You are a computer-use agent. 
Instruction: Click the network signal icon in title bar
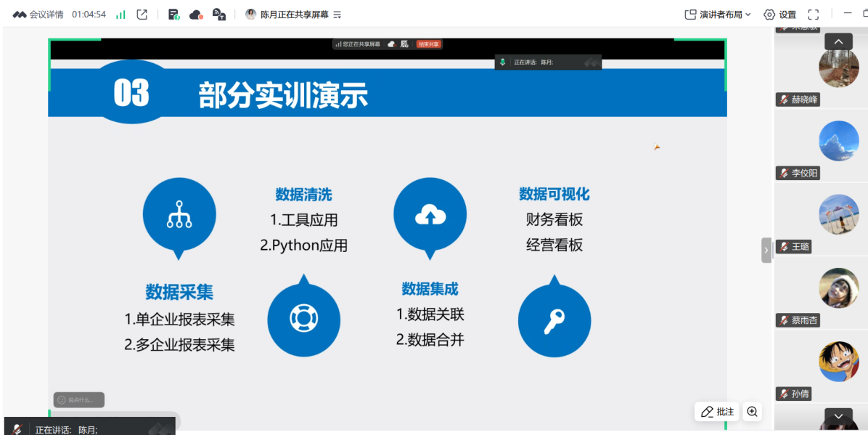point(121,13)
